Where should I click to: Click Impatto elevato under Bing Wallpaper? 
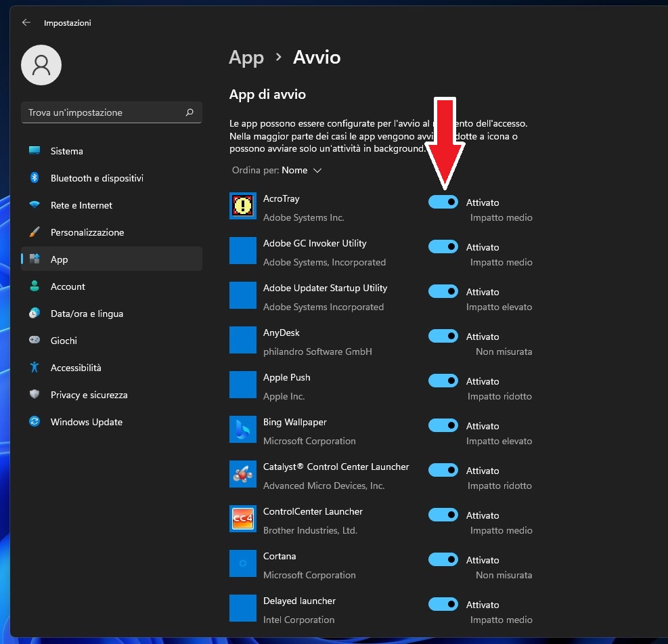click(x=499, y=441)
